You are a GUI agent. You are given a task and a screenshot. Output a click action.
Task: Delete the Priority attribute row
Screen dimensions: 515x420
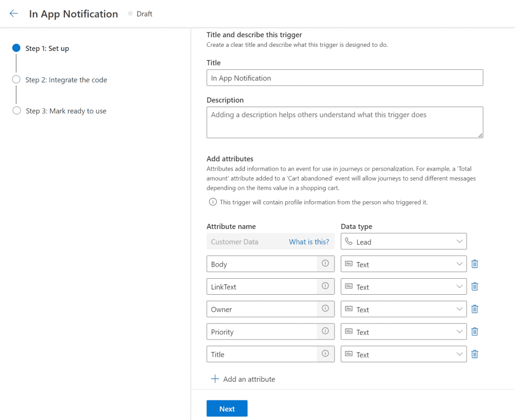474,332
